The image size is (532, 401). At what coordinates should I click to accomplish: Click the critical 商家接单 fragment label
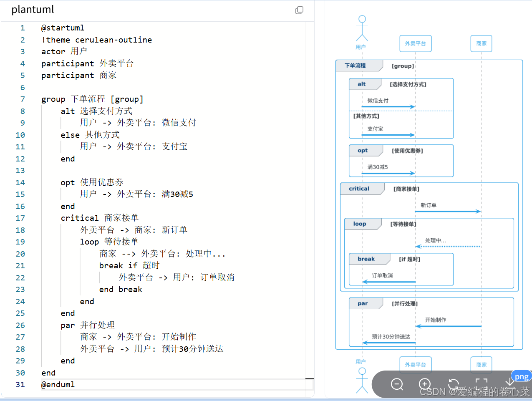click(x=359, y=189)
